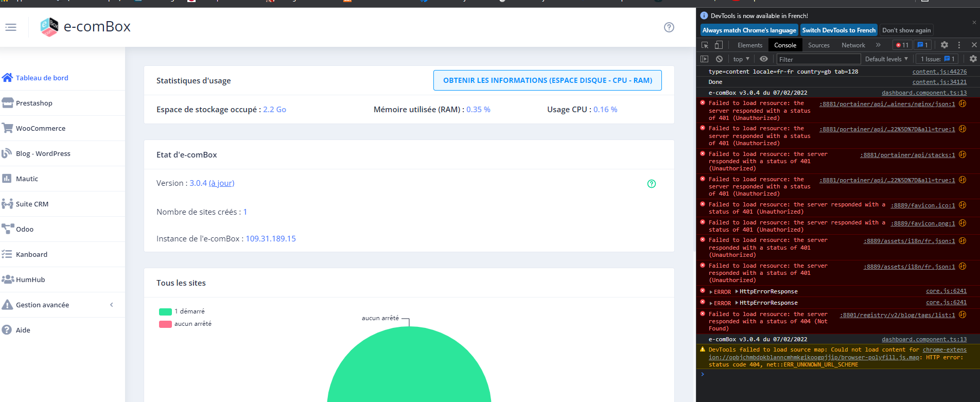Switch to the Sources tab
The width and height of the screenshot is (980, 402).
click(x=818, y=45)
